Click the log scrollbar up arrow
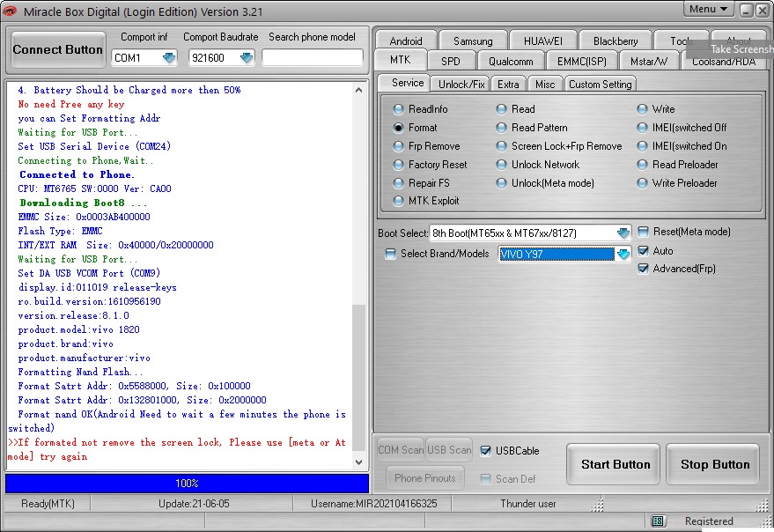 pos(359,90)
